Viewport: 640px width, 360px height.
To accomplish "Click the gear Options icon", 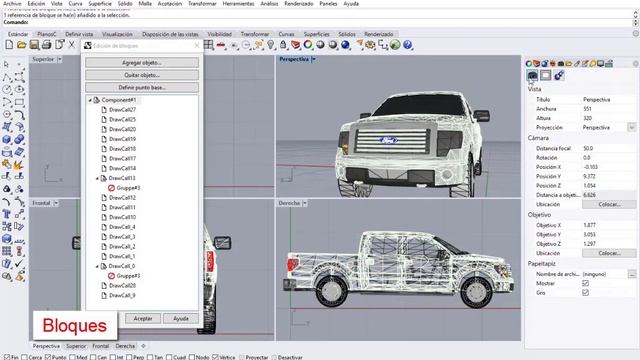I will point(370,45).
